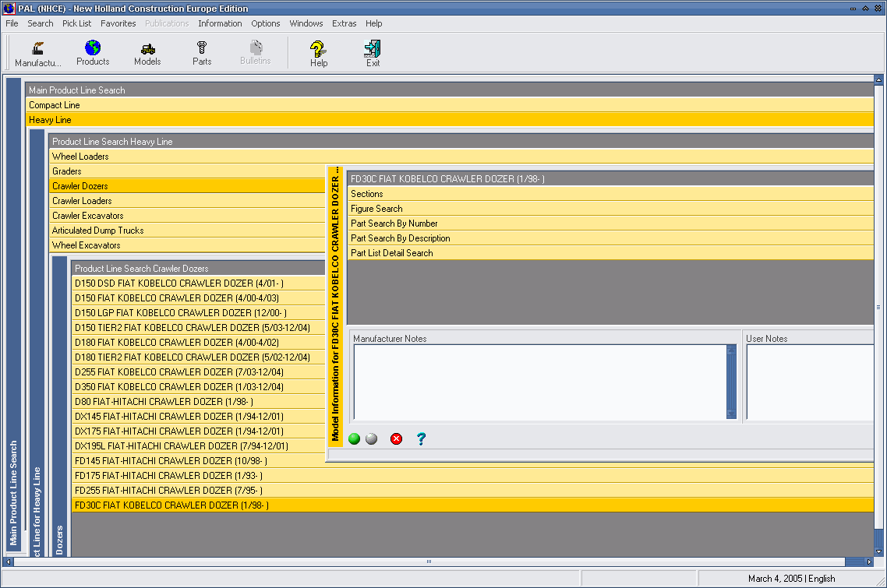The image size is (887, 588).
Task: Select Crawler Loaders category
Action: (187, 201)
